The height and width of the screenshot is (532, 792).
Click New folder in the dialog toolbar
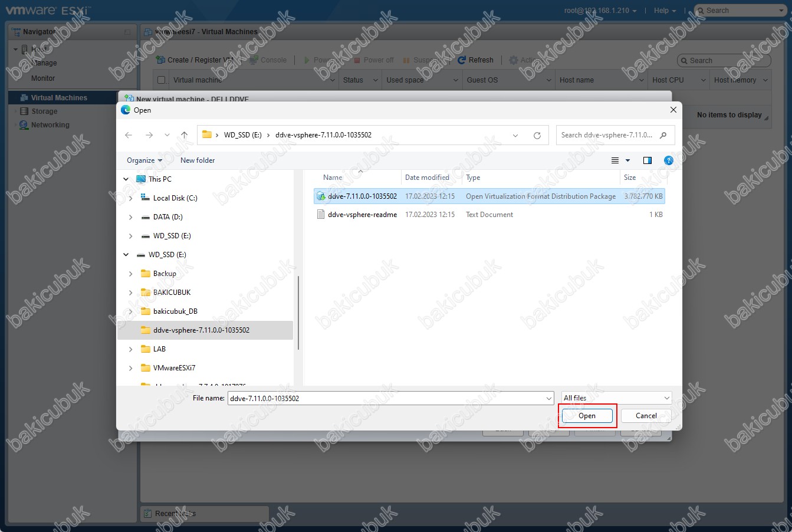(198, 160)
